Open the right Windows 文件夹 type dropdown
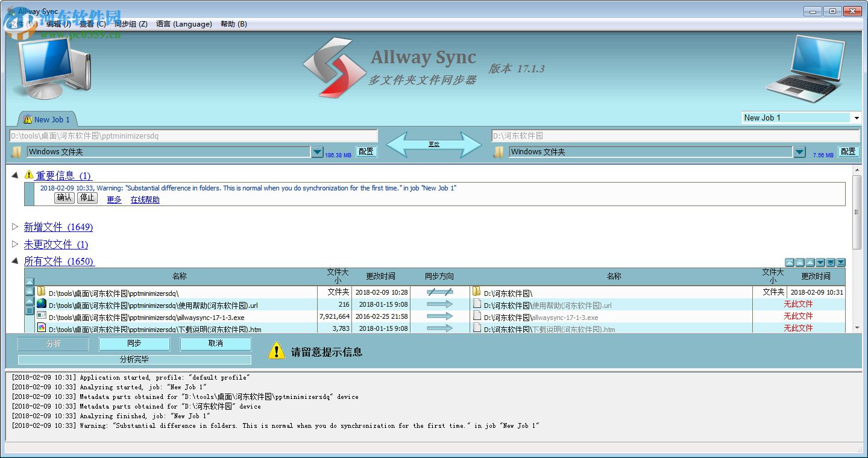 pos(799,152)
